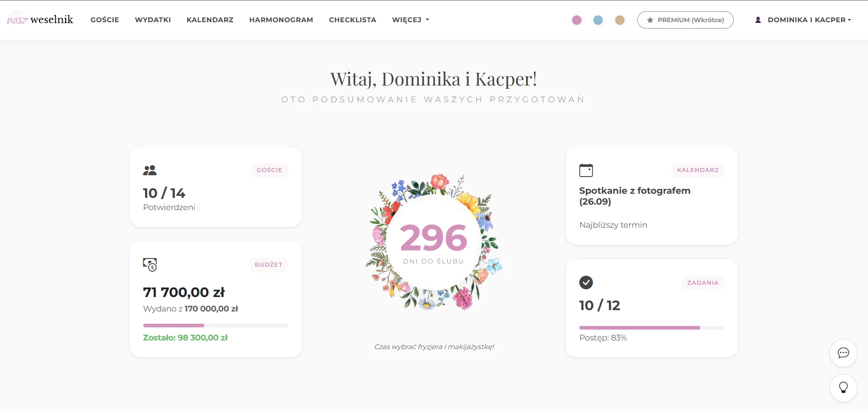Click the floral wreath countdown image

coord(434,242)
